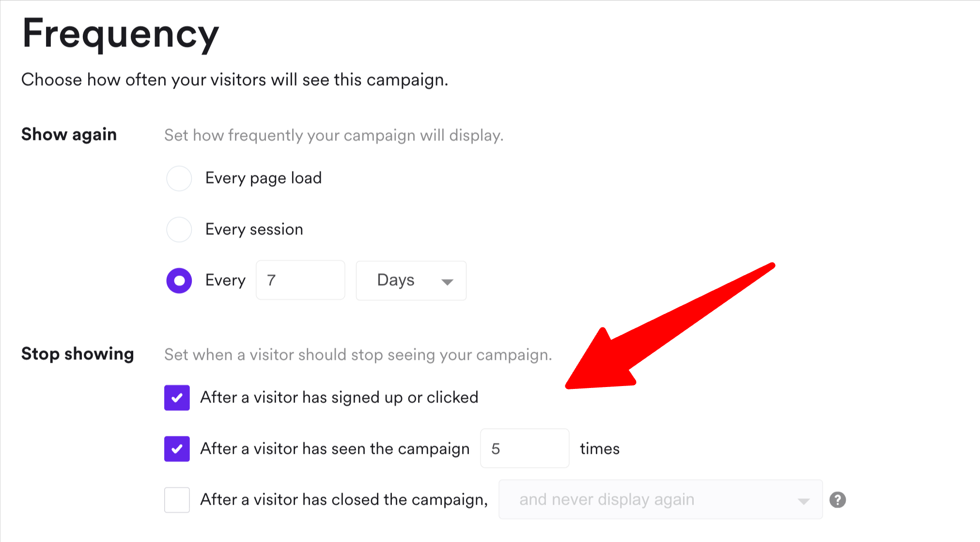The image size is (980, 542).
Task: Choose the Every session radio option
Action: click(x=179, y=229)
